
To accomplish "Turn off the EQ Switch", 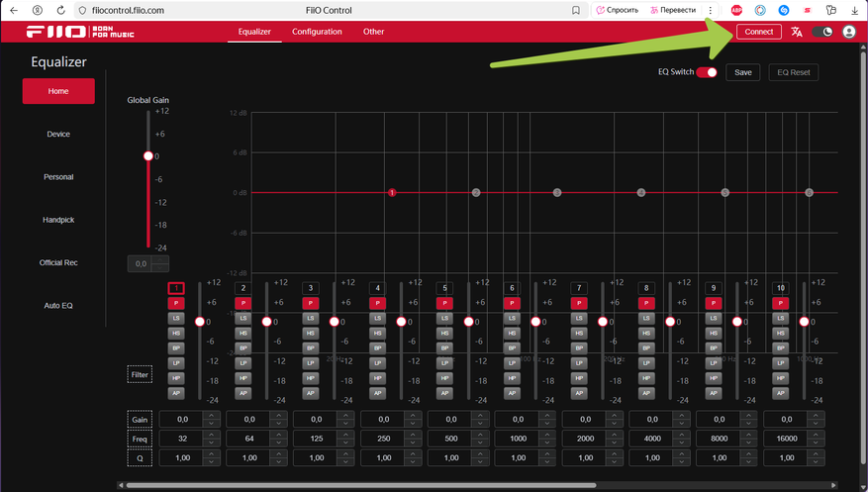I will 707,72.
